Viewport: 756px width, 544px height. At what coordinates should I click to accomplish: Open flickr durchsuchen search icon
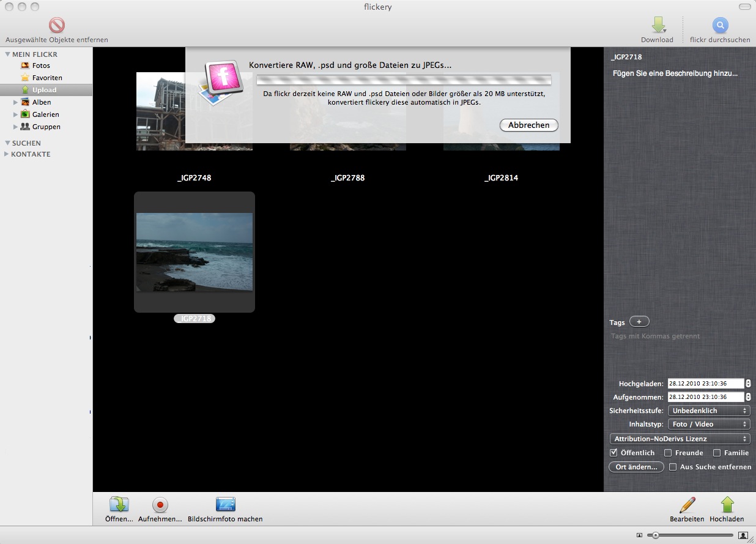720,25
